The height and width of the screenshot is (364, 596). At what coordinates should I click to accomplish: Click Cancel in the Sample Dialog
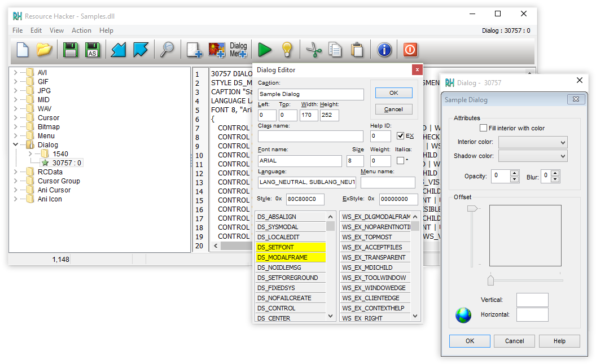pos(515,341)
